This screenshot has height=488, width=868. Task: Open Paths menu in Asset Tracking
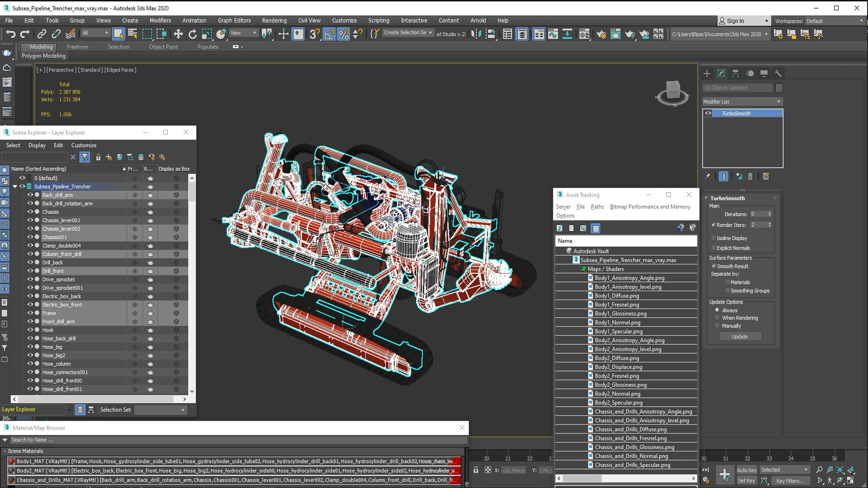pyautogui.click(x=597, y=206)
